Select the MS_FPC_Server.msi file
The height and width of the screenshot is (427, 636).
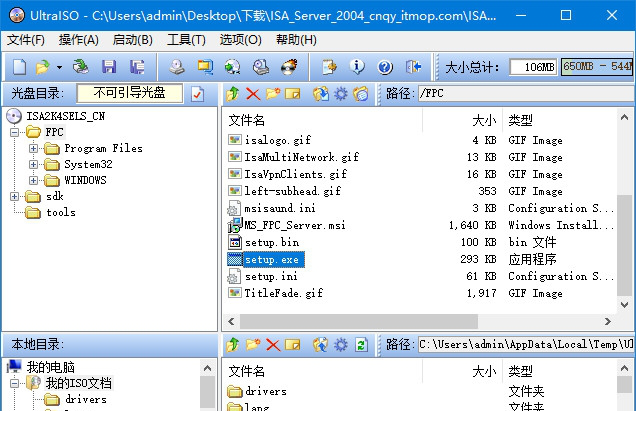pos(295,225)
